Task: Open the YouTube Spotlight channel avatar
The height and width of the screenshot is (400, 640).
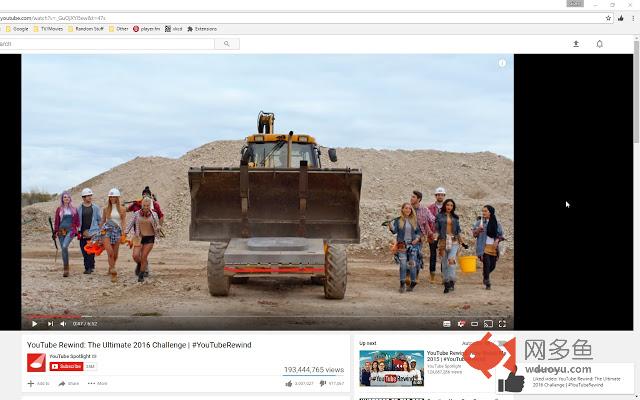Action: click(x=36, y=362)
